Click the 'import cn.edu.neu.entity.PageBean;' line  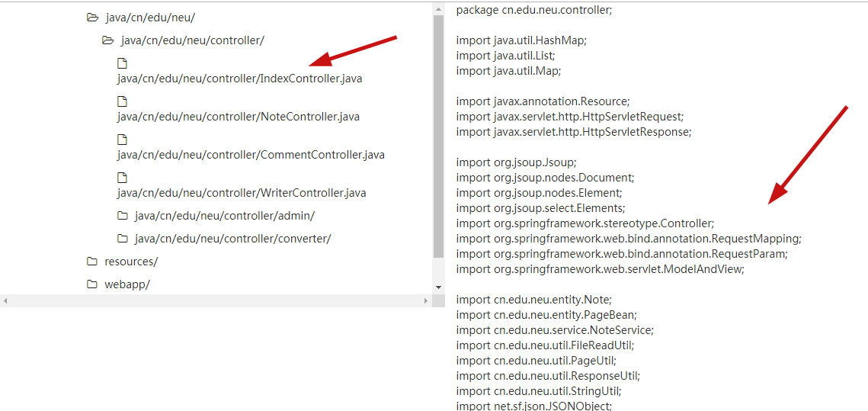click(547, 315)
